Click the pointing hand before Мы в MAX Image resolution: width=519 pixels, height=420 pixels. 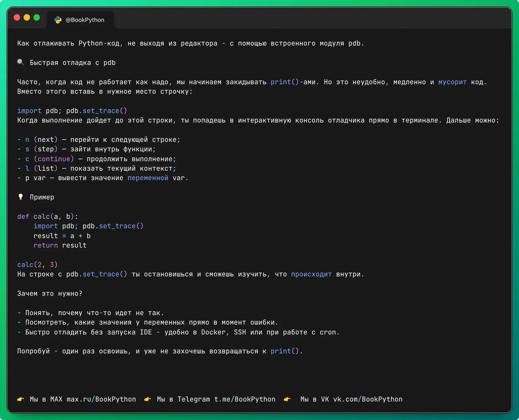(21, 399)
